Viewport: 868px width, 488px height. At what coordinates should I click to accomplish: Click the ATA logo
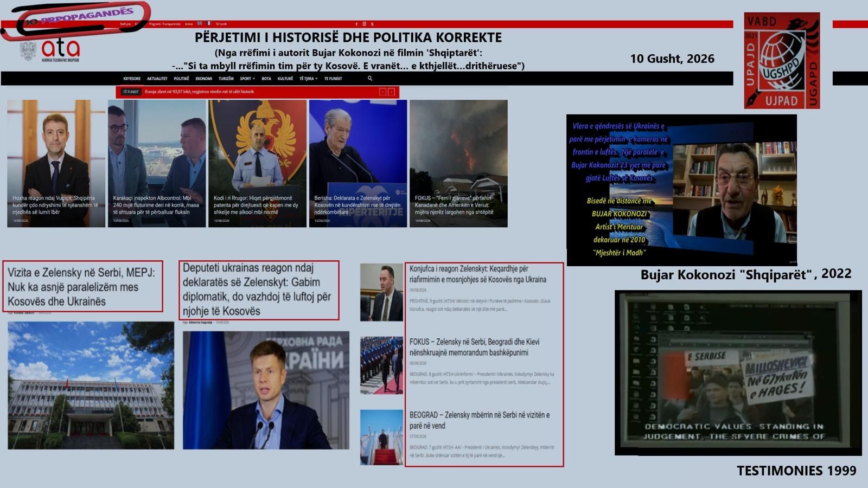(50, 50)
